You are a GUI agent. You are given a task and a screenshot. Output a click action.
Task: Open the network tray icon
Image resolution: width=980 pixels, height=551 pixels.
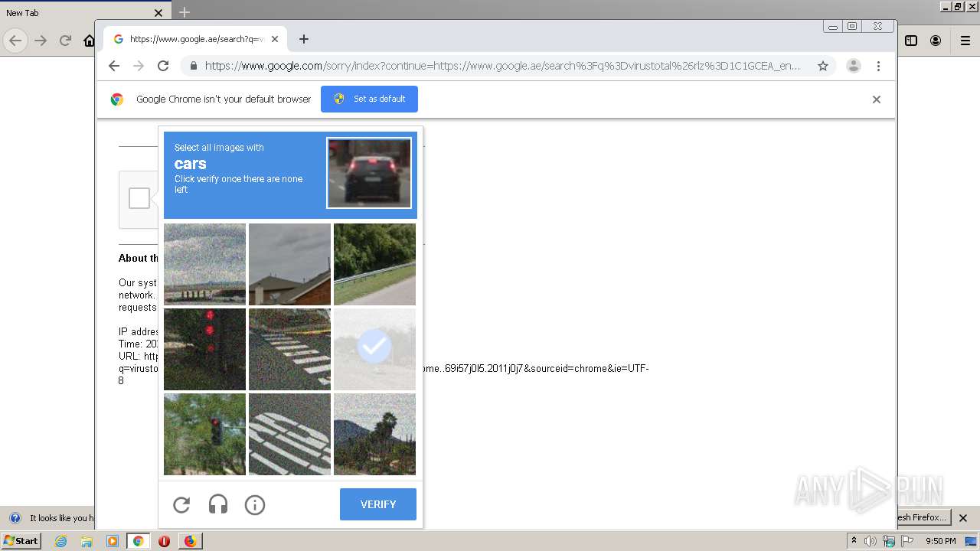888,541
